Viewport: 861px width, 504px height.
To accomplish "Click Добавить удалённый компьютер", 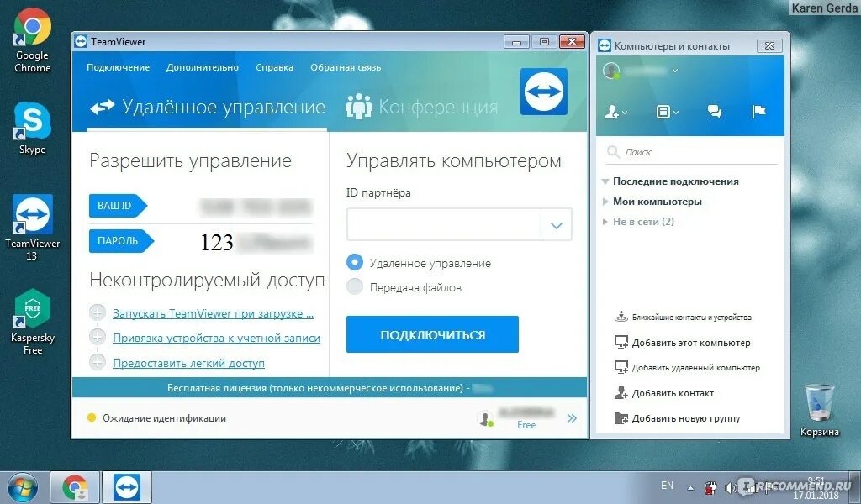I will click(687, 367).
